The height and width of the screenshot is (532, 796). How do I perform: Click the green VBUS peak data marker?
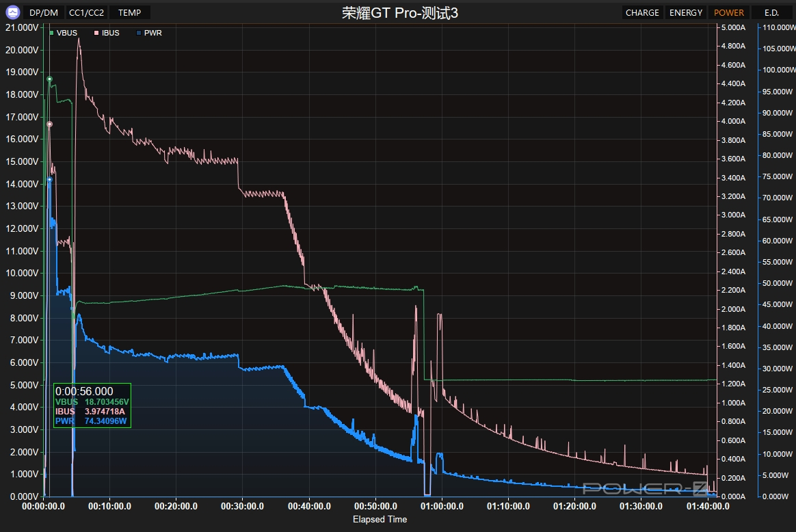click(49, 79)
